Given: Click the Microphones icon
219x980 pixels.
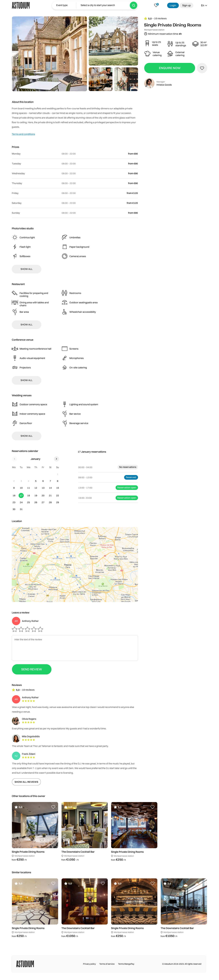Looking at the screenshot, I should click(65, 358).
